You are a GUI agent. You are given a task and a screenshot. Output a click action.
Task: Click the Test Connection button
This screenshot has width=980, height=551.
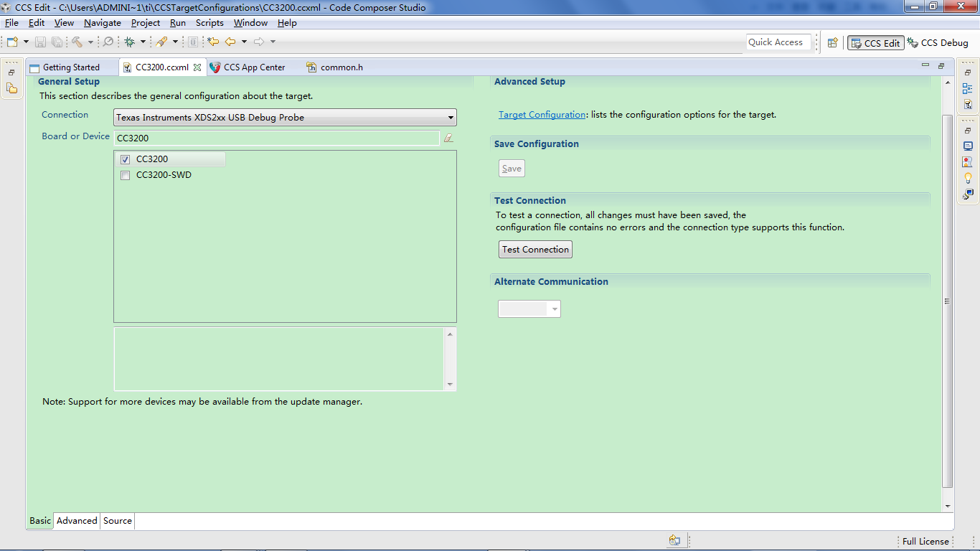pos(535,250)
